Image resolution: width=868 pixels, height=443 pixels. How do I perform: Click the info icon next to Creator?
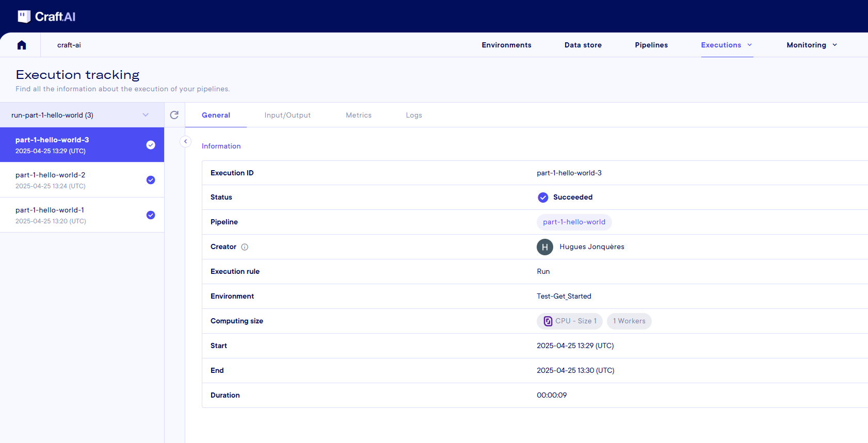pyautogui.click(x=245, y=247)
